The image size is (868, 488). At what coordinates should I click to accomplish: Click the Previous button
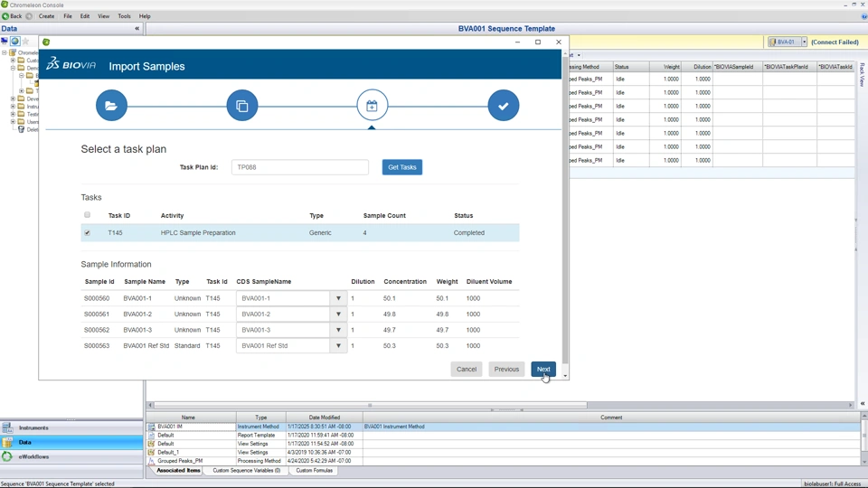click(x=506, y=369)
